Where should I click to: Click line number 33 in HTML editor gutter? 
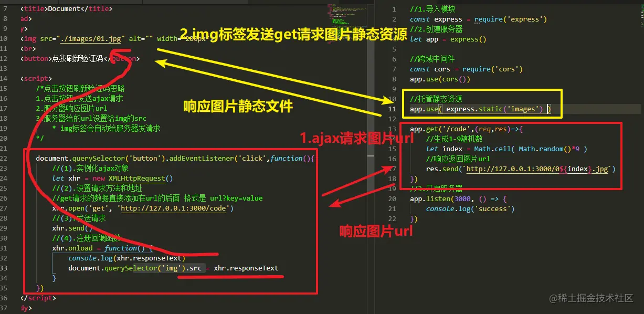pyautogui.click(x=4, y=268)
